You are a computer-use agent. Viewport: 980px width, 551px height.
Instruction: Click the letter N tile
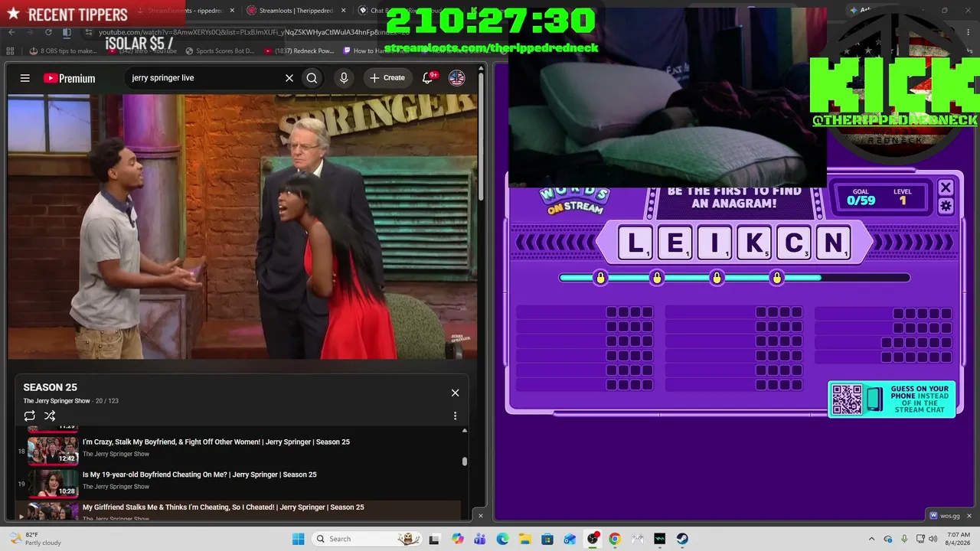(833, 243)
